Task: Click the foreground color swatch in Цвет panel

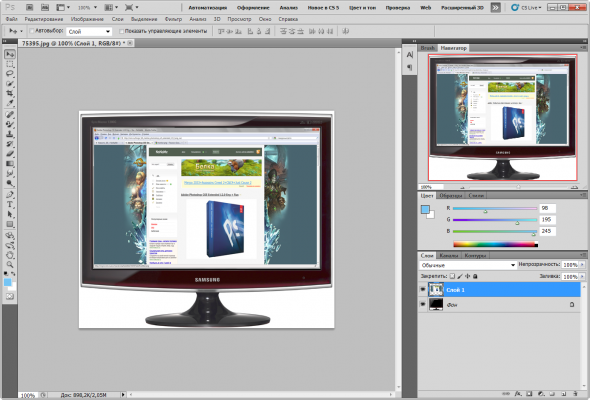Action: click(x=426, y=210)
